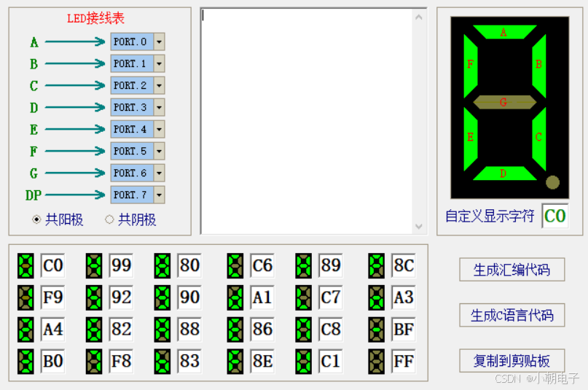Image resolution: width=588 pixels, height=390 pixels.
Task: Toggle segment A on the large display
Action: (x=504, y=32)
